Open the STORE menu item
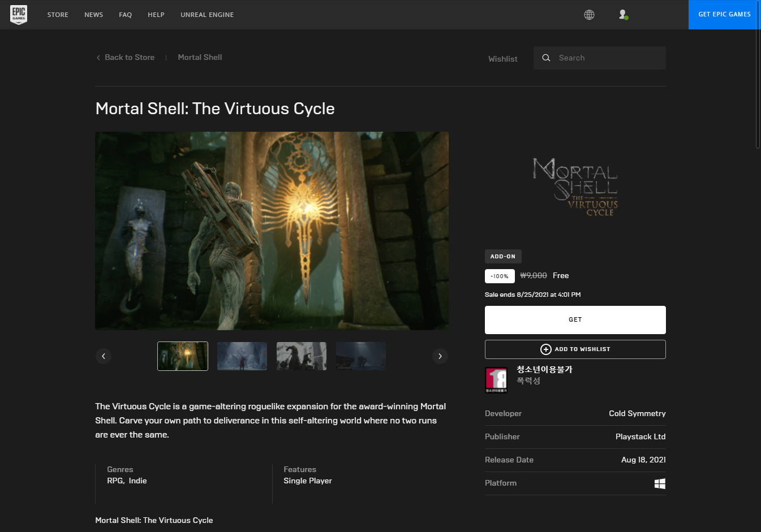The height and width of the screenshot is (532, 761). 58,15
